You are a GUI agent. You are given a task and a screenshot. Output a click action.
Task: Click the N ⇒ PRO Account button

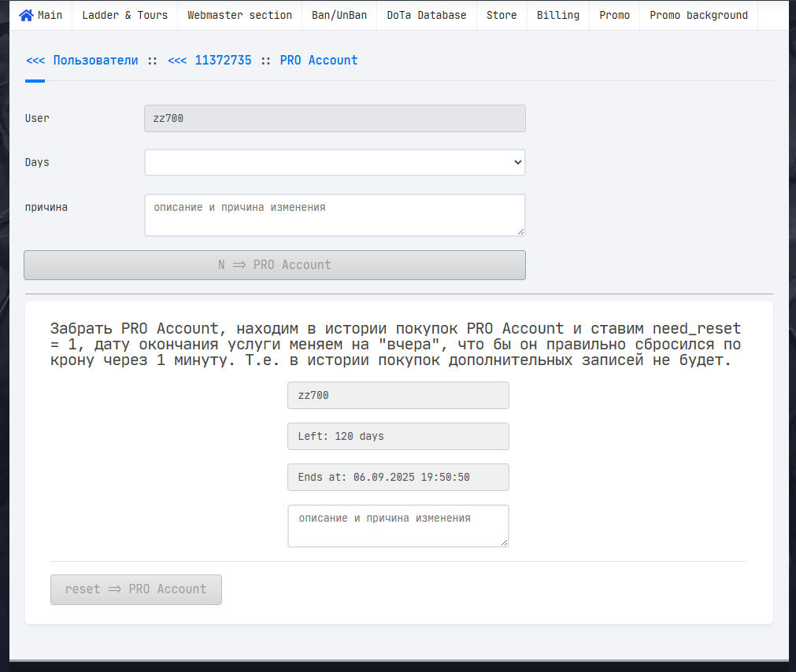click(275, 264)
